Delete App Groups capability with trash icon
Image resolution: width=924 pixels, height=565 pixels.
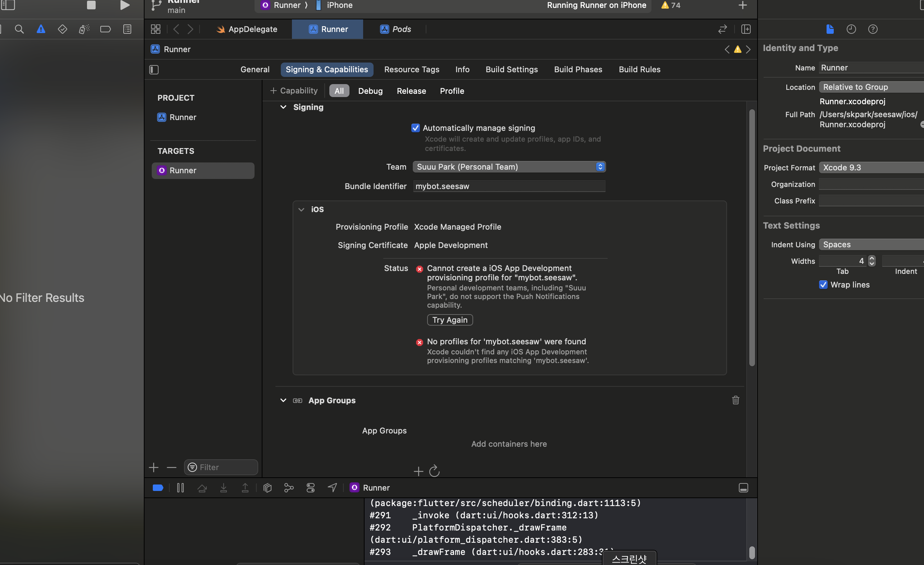point(735,400)
